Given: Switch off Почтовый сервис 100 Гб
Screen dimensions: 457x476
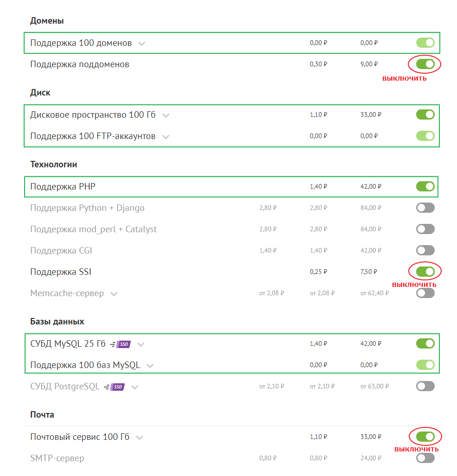Looking at the screenshot, I should 425,437.
